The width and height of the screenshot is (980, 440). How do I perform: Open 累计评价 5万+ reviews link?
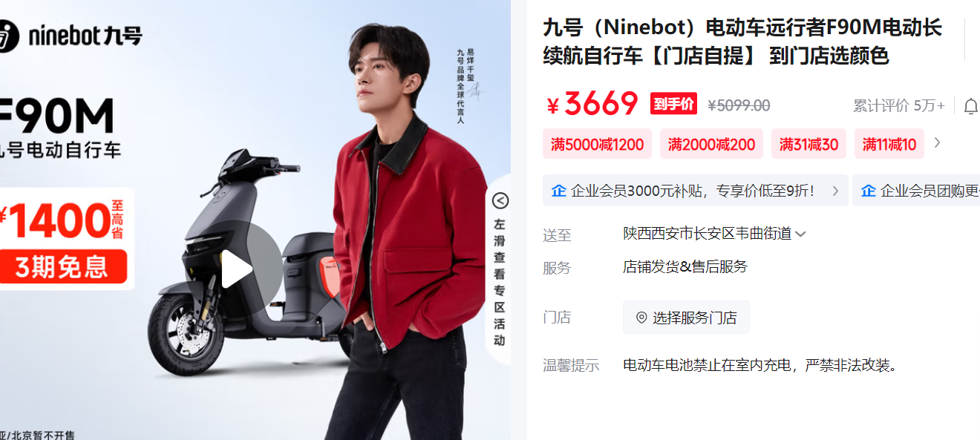(x=898, y=106)
